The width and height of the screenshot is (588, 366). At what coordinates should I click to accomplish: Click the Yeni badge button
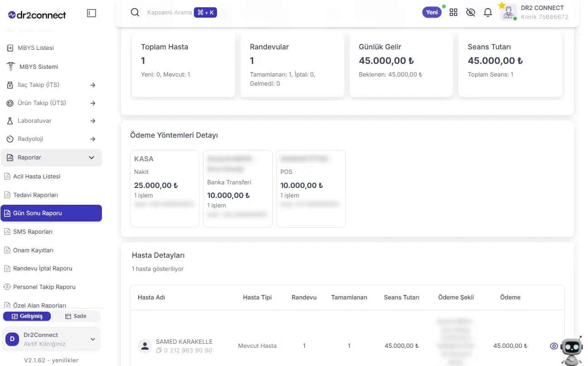pyautogui.click(x=432, y=13)
